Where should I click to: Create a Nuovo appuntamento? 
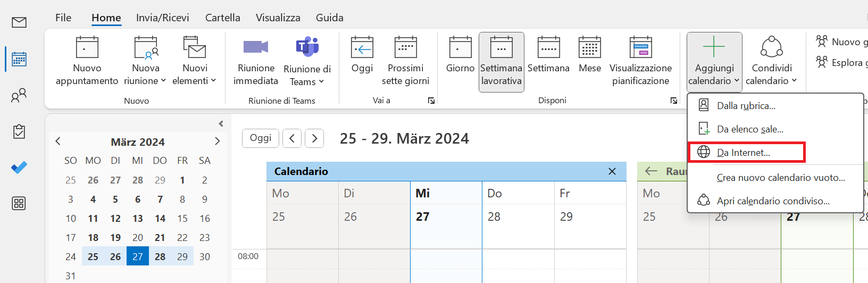point(87,61)
